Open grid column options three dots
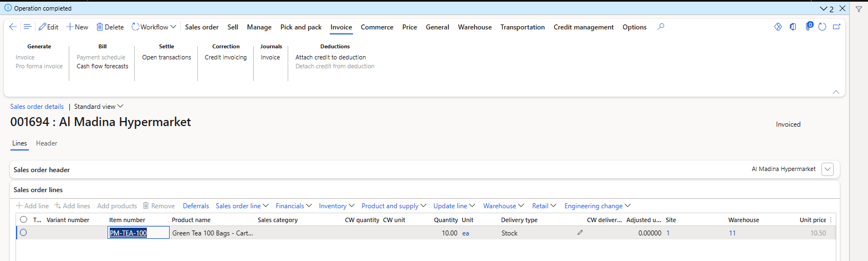 (x=830, y=220)
